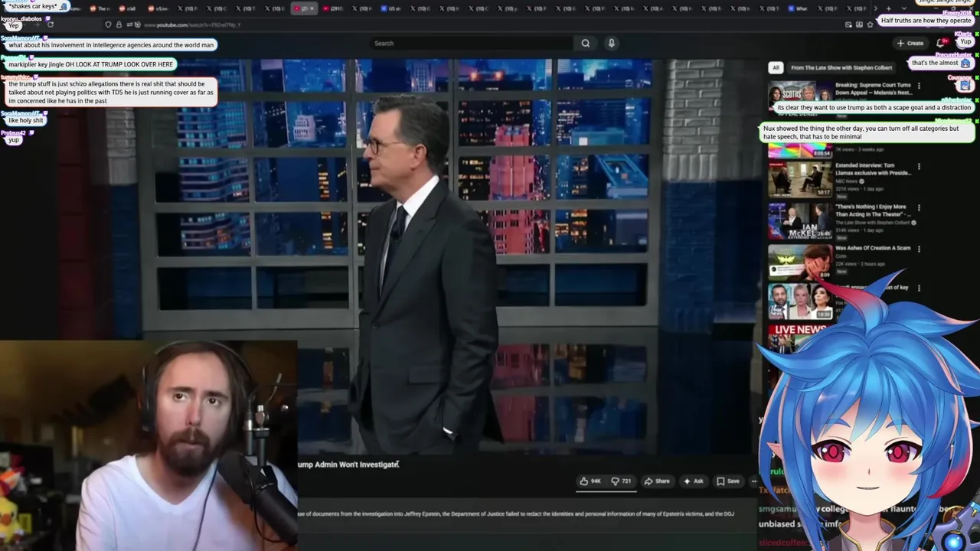This screenshot has width=980, height=551.
Task: Switch to the active red YouTube browser tab
Action: pyautogui.click(x=303, y=8)
